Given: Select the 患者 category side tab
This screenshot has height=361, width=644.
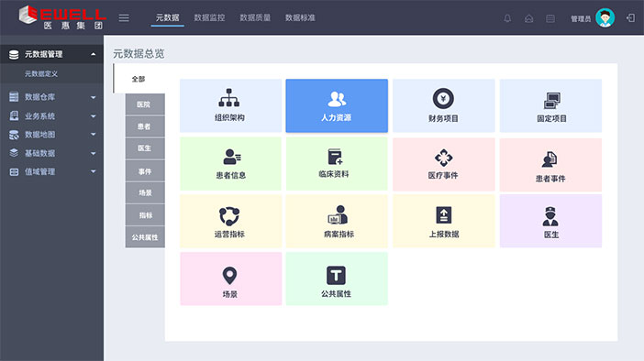Looking at the screenshot, I should point(145,126).
